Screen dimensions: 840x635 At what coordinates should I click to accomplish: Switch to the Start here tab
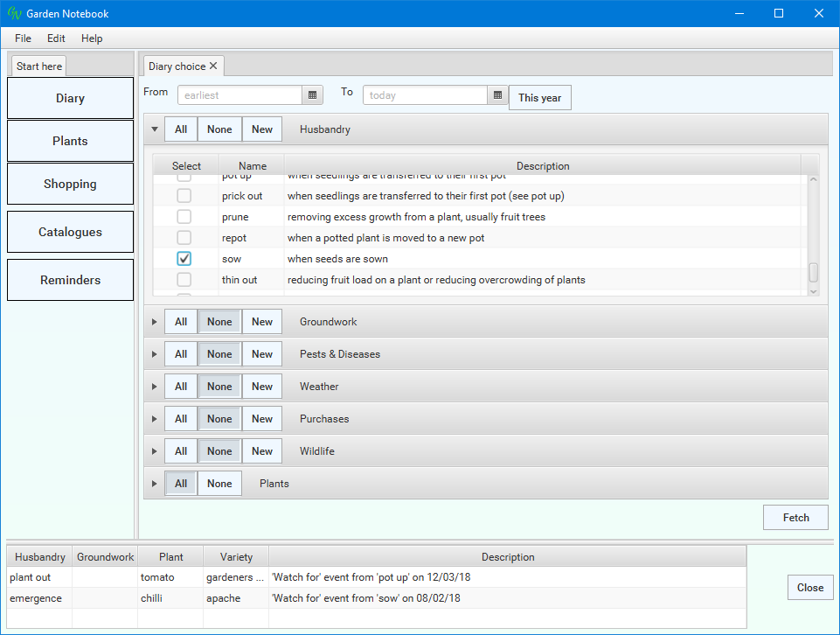tap(39, 66)
